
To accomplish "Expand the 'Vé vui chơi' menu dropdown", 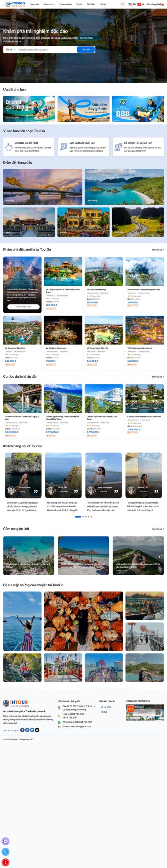I will (x=49, y=4).
